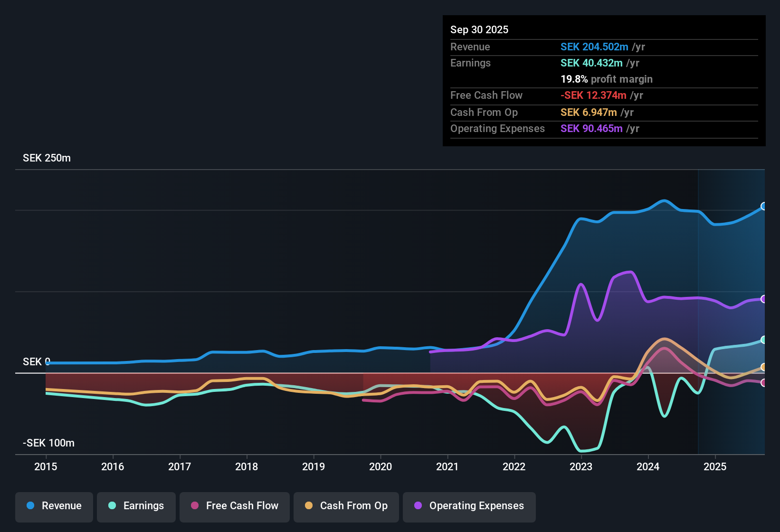Select the pink Free Cash Flow dot icon
This screenshot has height=532, width=780.
click(195, 506)
